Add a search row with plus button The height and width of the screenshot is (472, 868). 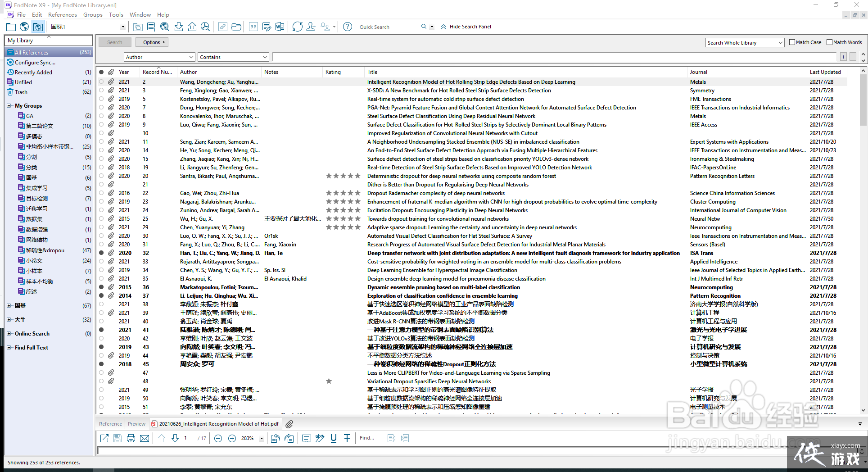[843, 57]
